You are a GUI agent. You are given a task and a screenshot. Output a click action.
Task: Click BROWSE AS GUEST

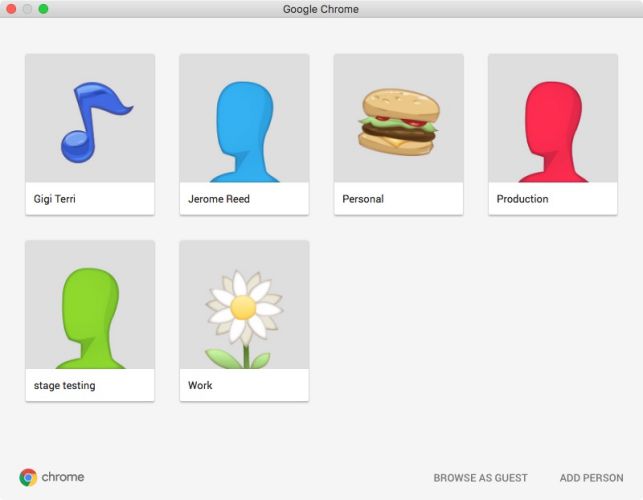tap(481, 478)
